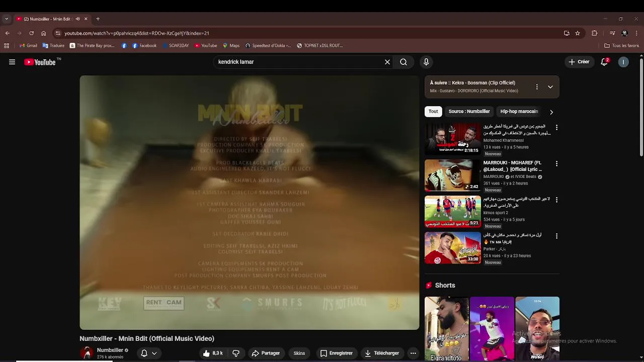The height and width of the screenshot is (362, 644).
Task: Open Numbxiller channel avatar
Action: click(x=87, y=353)
